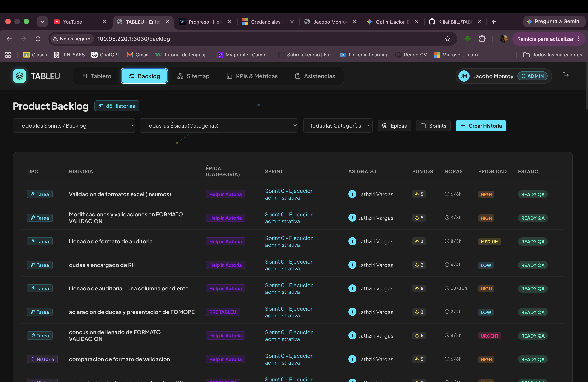Go to KPIs & Métricas tab
The image size is (588, 382).
coord(252,76)
